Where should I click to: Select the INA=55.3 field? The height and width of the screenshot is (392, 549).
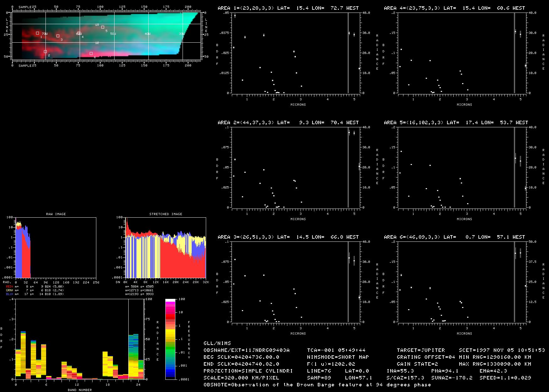(400, 371)
